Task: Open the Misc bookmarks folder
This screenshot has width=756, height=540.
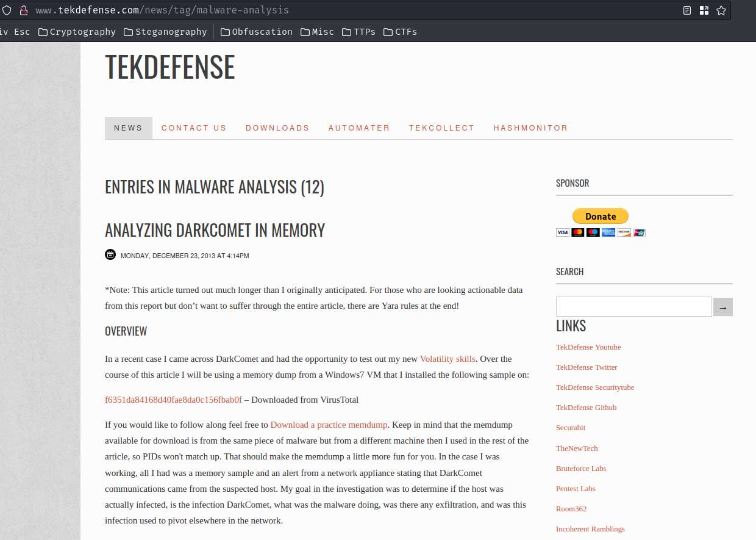Action: (x=317, y=32)
